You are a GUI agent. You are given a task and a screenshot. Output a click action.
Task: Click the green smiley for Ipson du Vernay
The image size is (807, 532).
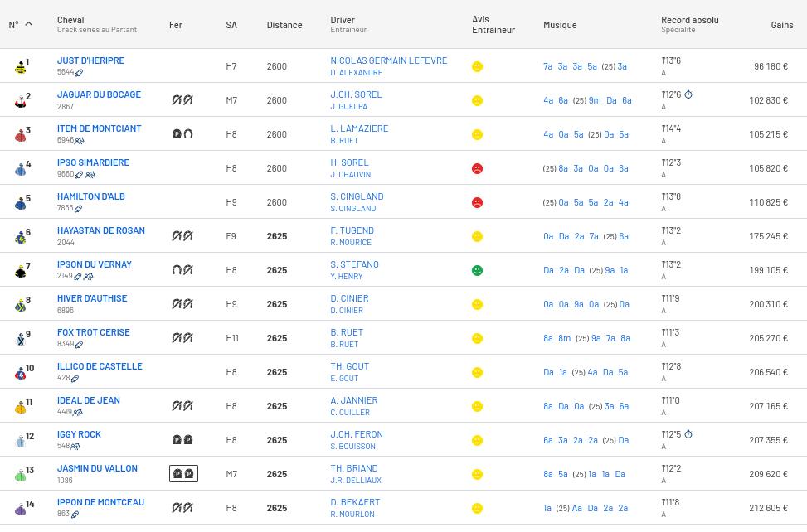pos(477,270)
